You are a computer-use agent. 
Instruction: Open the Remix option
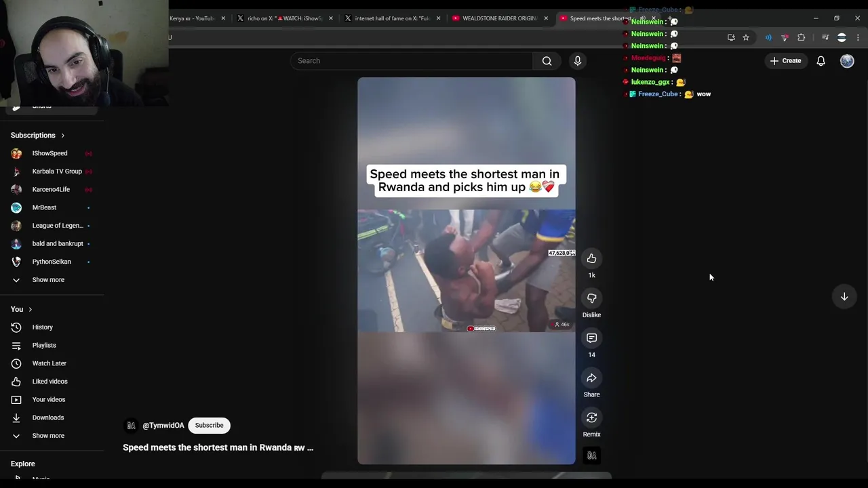591,418
